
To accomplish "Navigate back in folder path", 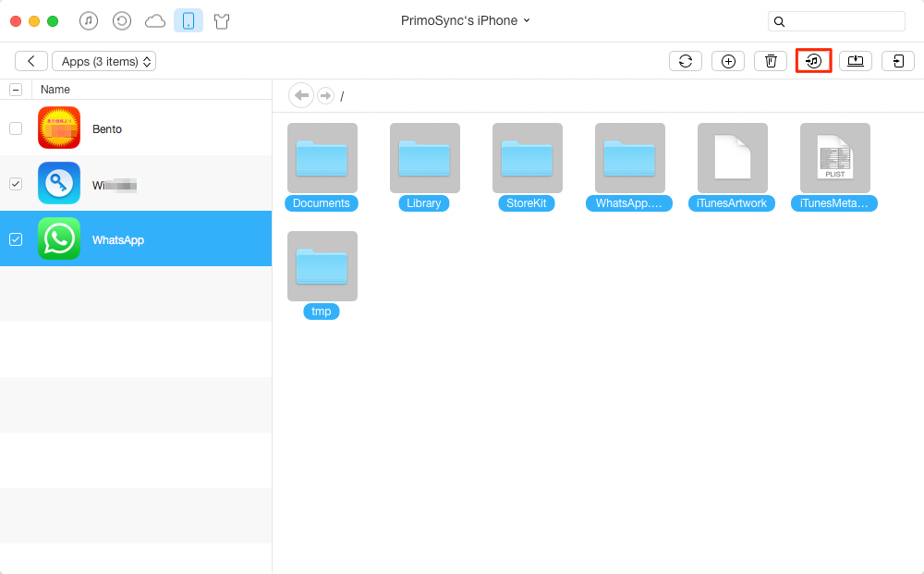I will tap(301, 95).
